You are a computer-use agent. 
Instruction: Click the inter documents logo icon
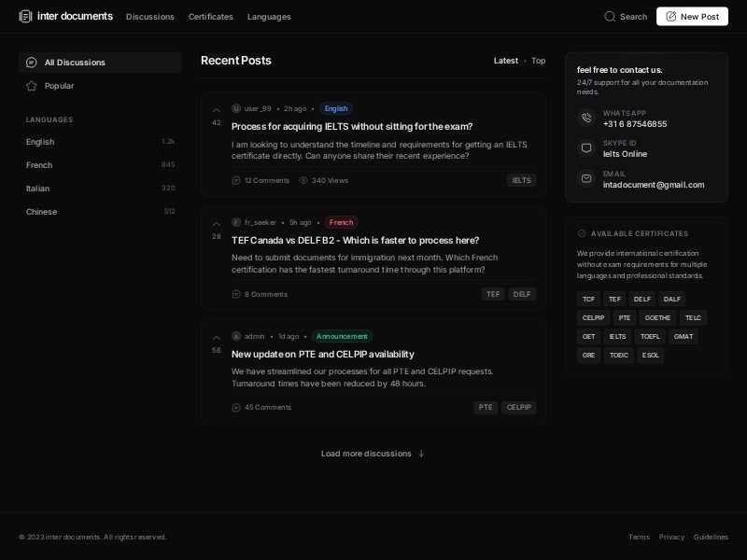click(25, 16)
